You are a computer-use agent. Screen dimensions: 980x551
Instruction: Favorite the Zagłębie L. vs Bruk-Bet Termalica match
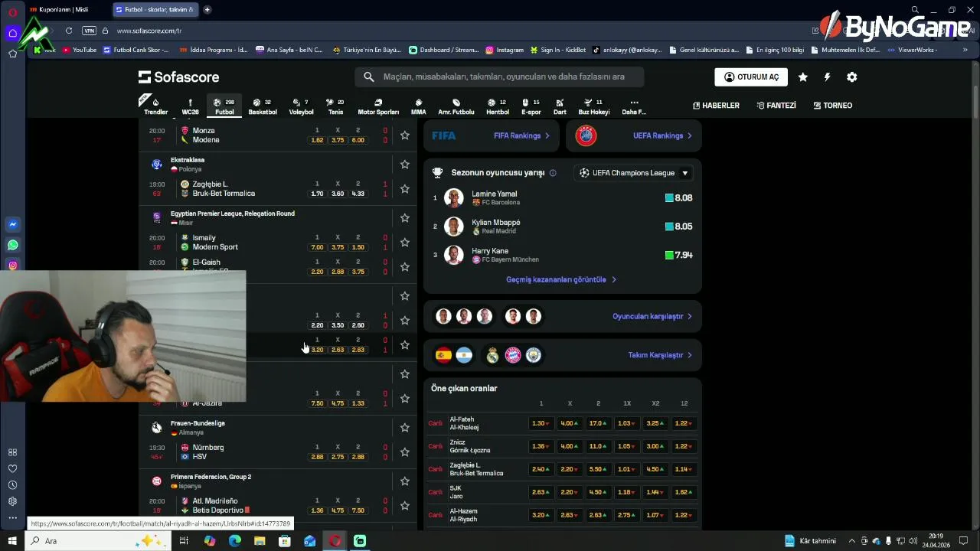coord(404,189)
